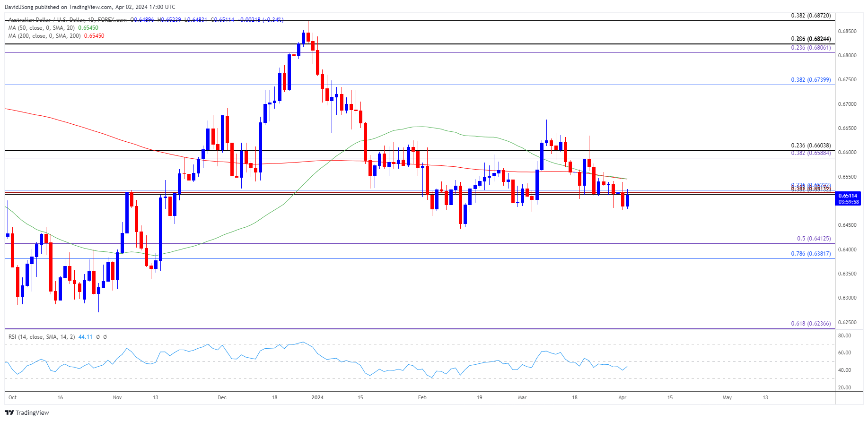Select the MA (200, close, 0, SMA, 200) legend

[45, 36]
